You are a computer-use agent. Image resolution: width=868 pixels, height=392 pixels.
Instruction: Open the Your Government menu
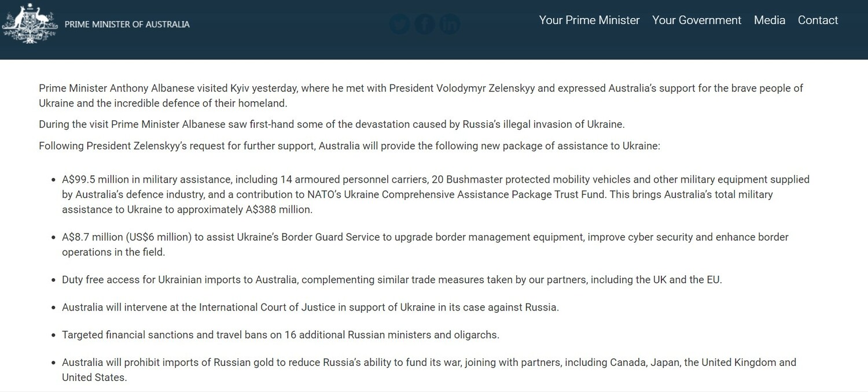click(x=697, y=20)
